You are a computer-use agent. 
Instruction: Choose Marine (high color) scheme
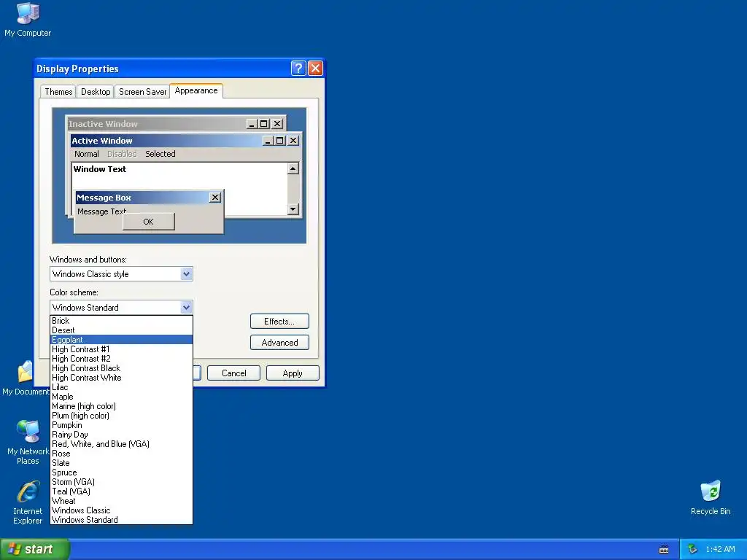121,406
